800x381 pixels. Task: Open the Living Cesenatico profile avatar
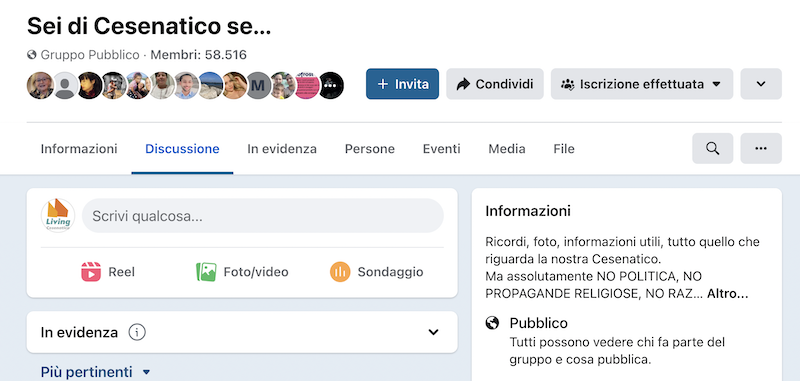pos(58,216)
